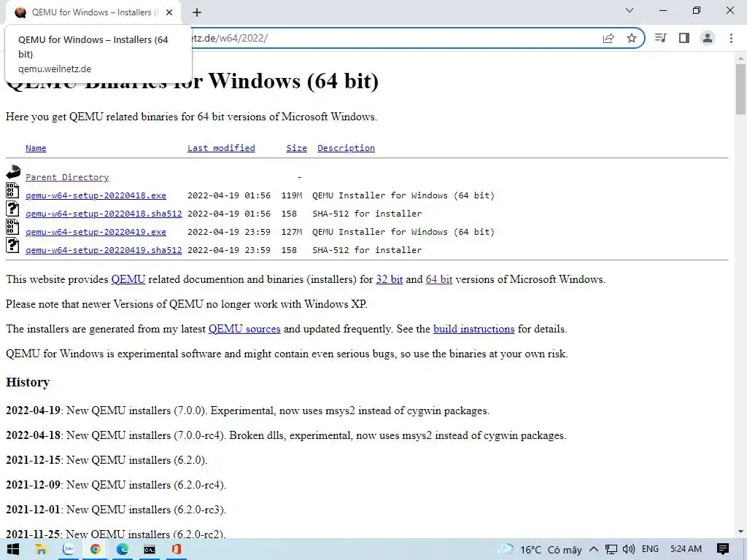Click the 119M size value

[x=292, y=195]
